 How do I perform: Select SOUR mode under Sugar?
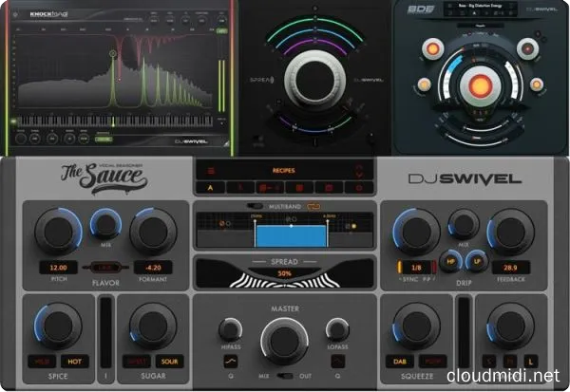pos(169,362)
